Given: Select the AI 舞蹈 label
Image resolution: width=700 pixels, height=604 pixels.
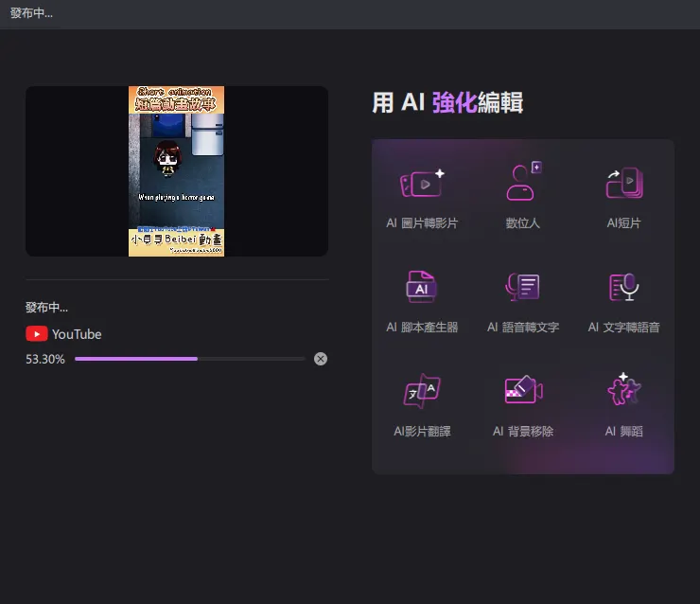Looking at the screenshot, I should click(624, 431).
